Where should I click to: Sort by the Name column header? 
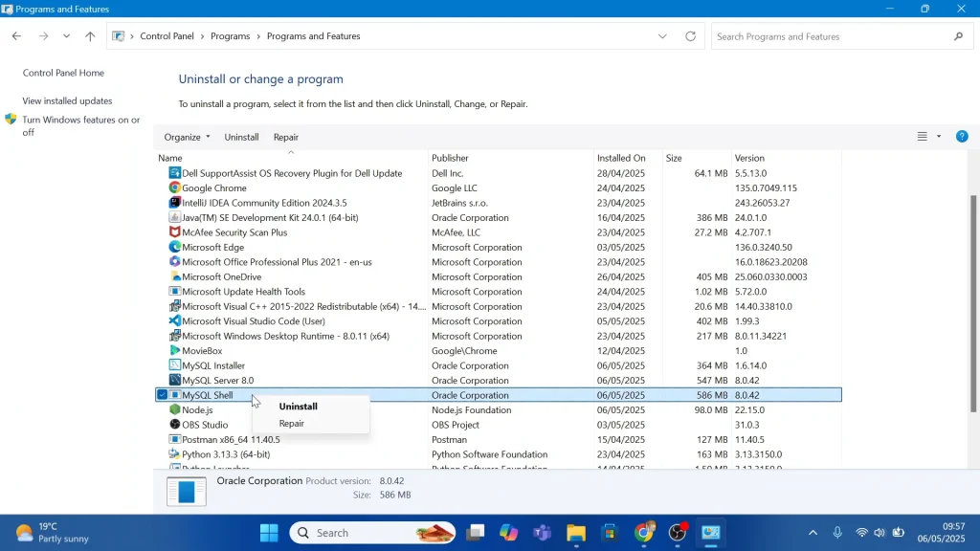291,158
